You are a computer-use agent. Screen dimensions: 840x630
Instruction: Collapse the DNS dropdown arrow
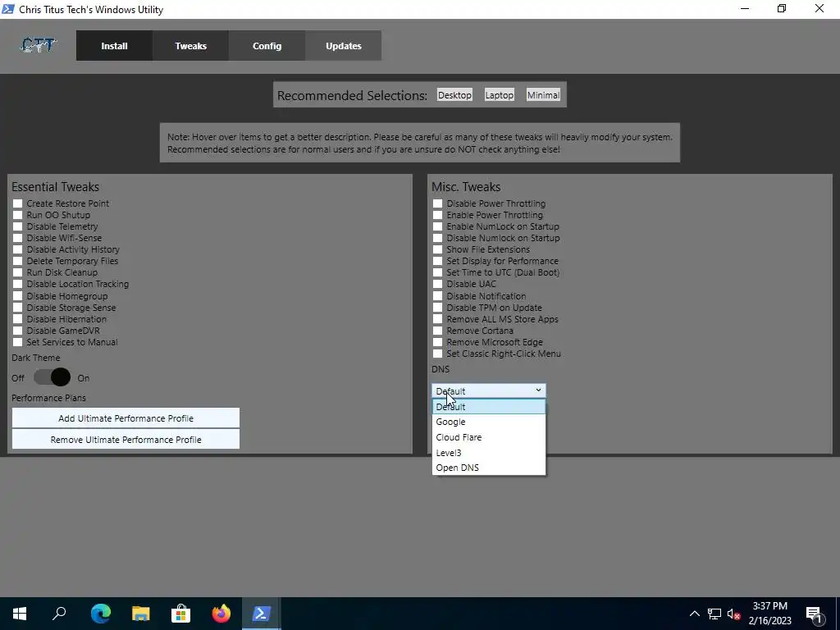coord(538,390)
